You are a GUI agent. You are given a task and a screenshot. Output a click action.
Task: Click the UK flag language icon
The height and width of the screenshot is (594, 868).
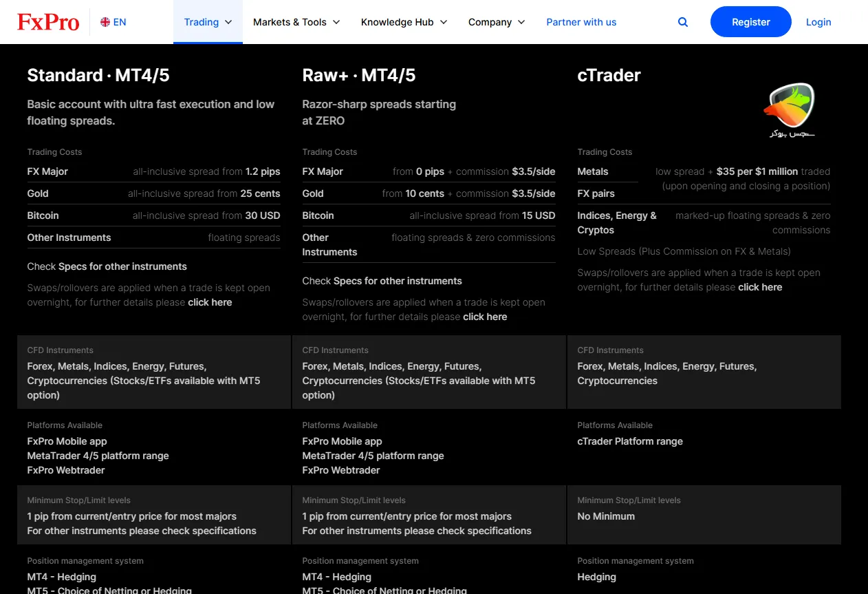pos(105,22)
